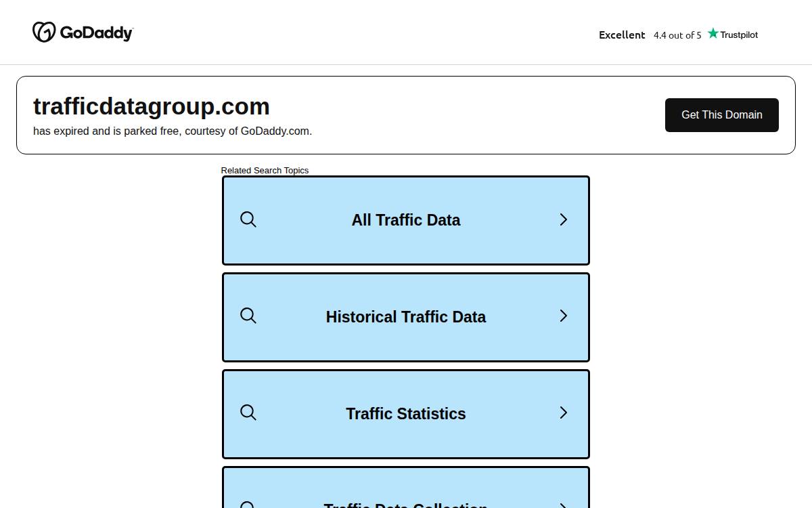Viewport: 812px width, 508px height.
Task: Open the All Traffic Data search topic
Action: [406, 220]
